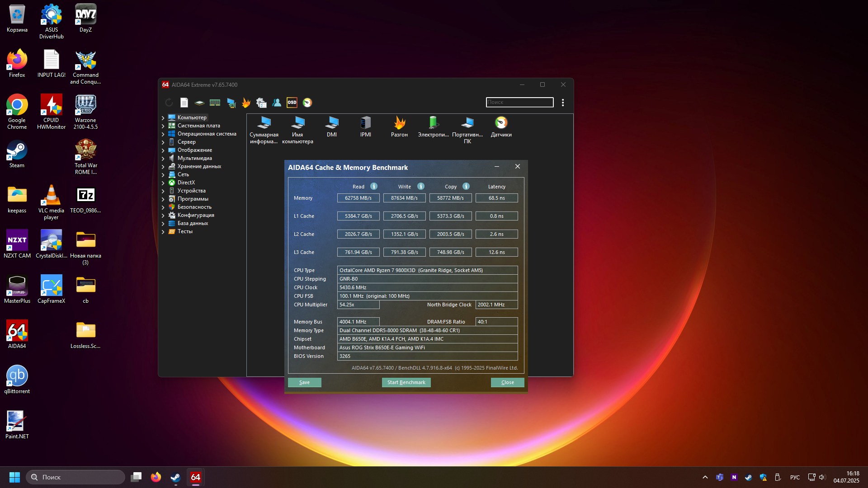Select Устройства in the tree

pyautogui.click(x=191, y=191)
